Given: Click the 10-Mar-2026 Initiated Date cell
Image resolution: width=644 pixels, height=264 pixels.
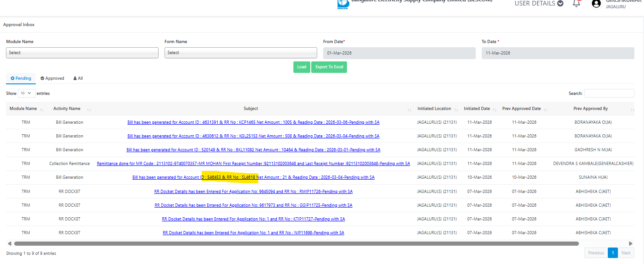Looking at the screenshot, I should 479,177.
